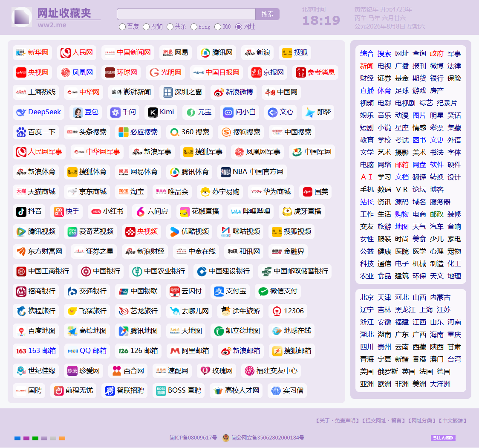
Task: Click the 快手 icon
Action: click(x=59, y=212)
